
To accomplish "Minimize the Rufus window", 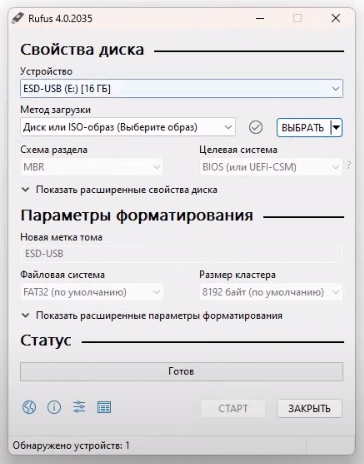I will point(260,18).
